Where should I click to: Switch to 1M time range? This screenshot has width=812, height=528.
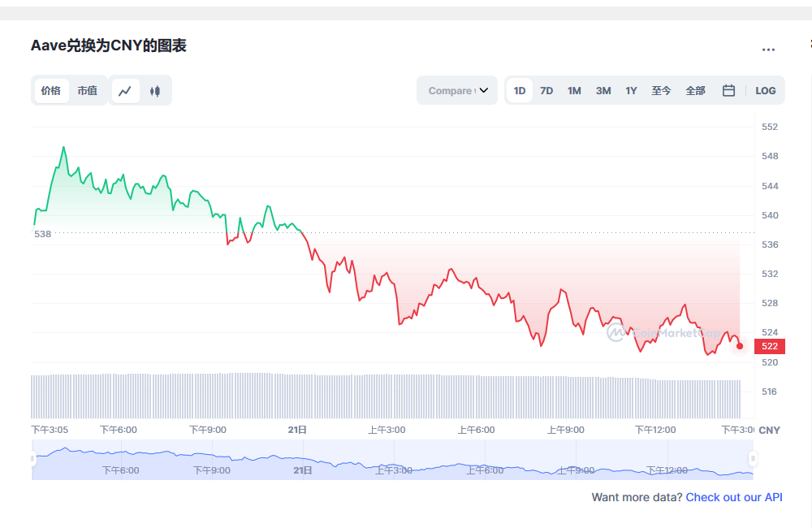[574, 91]
